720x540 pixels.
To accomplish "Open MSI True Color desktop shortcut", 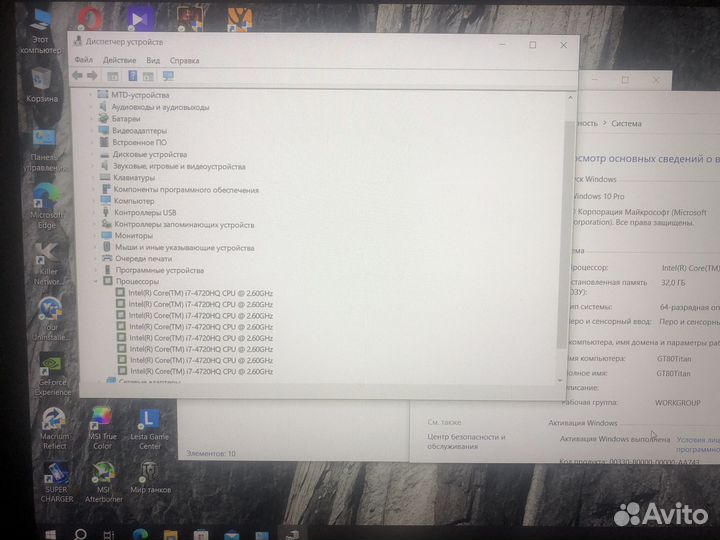I will pos(102,428).
